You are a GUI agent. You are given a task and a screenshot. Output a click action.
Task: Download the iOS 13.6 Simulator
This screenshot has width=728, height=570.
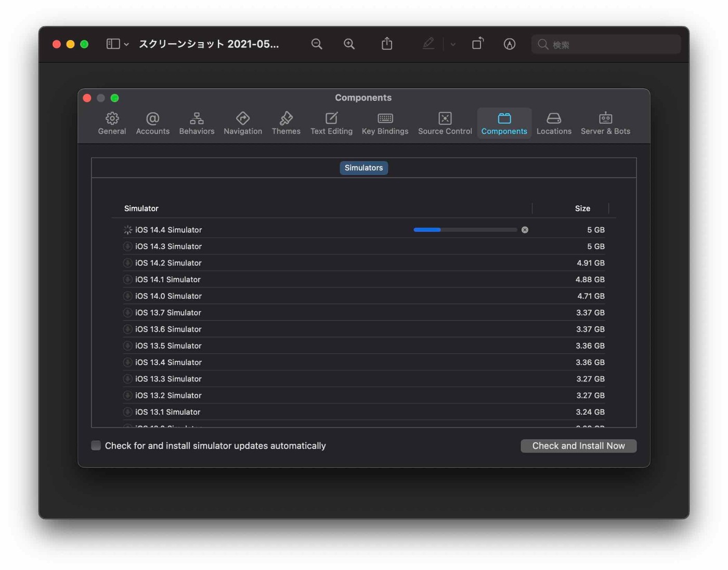point(127,329)
